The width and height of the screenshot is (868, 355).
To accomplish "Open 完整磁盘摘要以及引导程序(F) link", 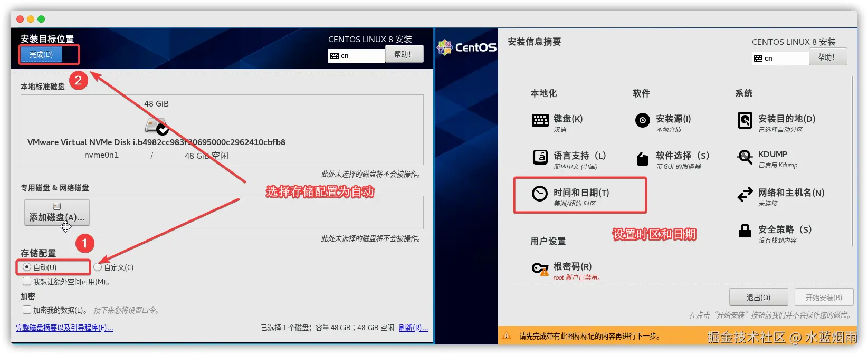I will (64, 328).
